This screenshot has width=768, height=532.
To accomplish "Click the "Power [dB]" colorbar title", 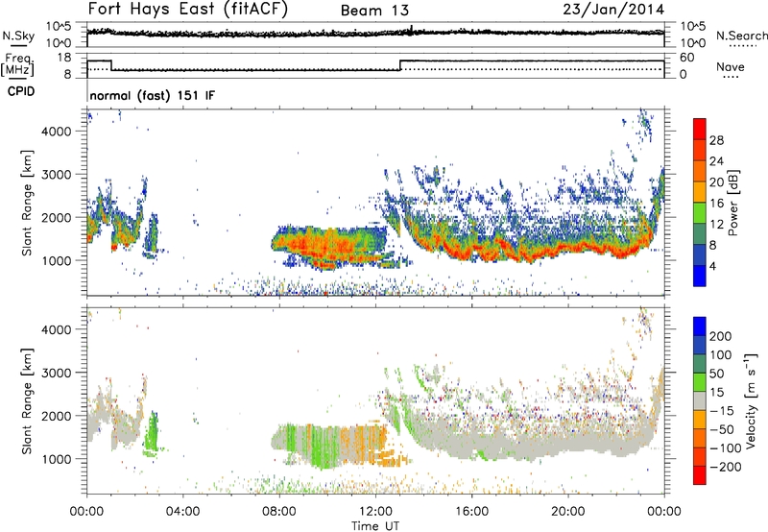I will [733, 203].
